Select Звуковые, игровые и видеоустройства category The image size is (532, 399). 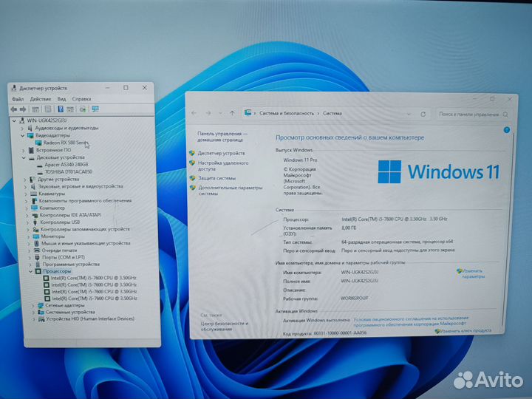coord(81,186)
